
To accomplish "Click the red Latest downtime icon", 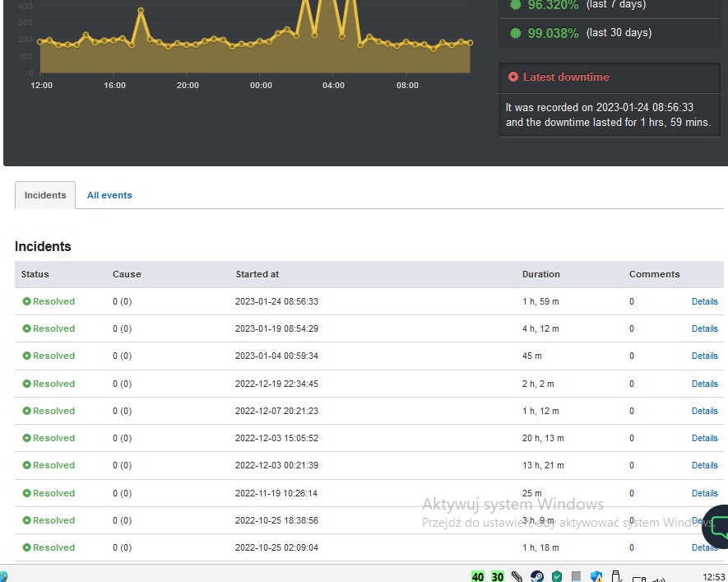I will coord(513,77).
